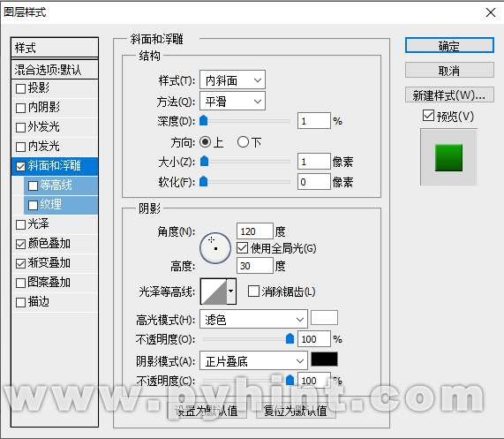The image size is (504, 439).
Task: Click the 新建样式 new style button
Action: (x=449, y=95)
